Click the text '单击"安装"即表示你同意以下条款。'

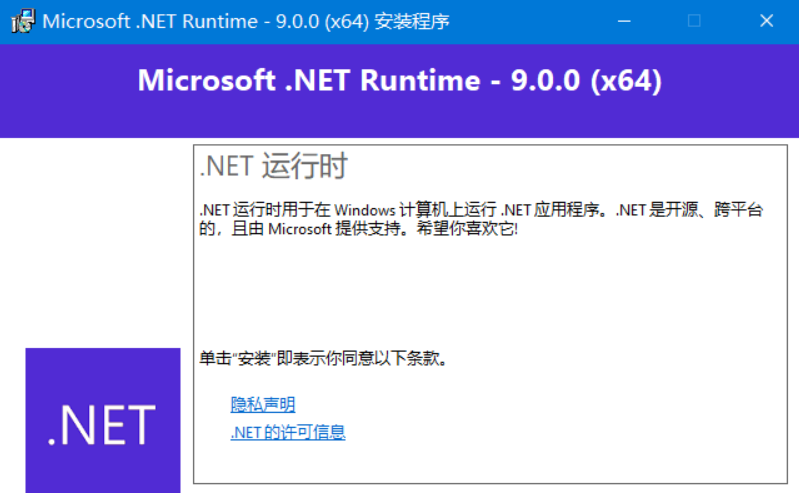(324, 358)
